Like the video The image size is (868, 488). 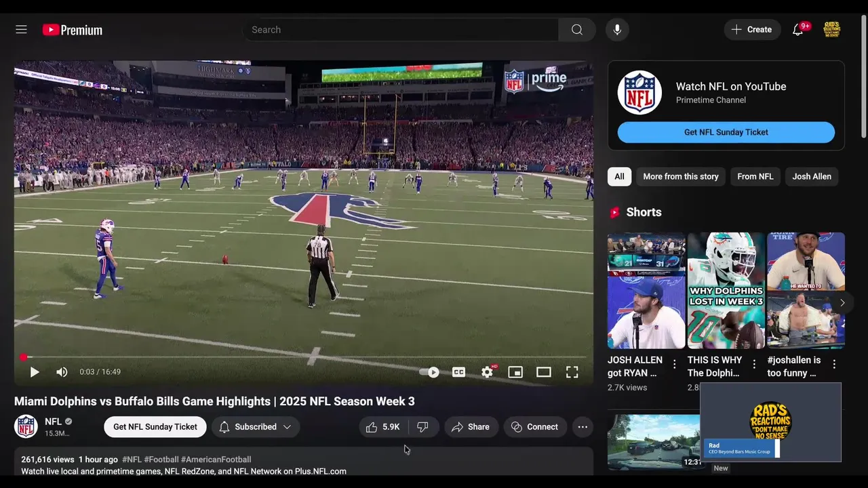click(x=383, y=427)
